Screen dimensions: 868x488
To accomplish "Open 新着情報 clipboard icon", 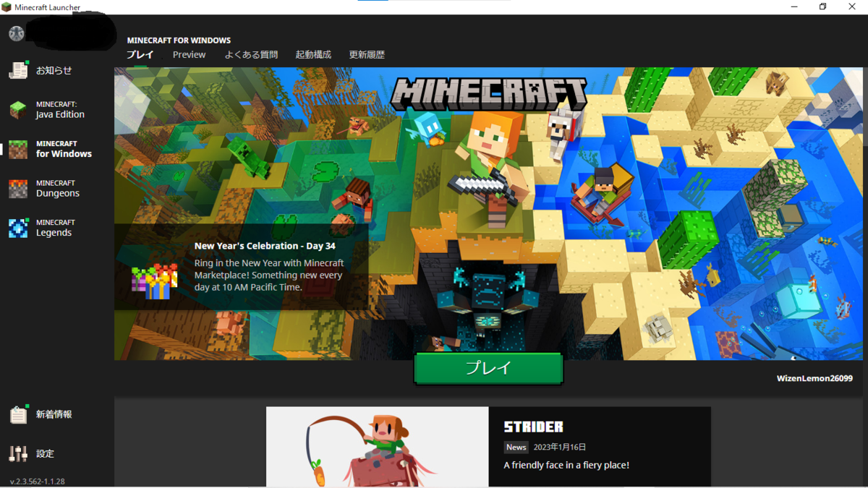I will tap(18, 414).
